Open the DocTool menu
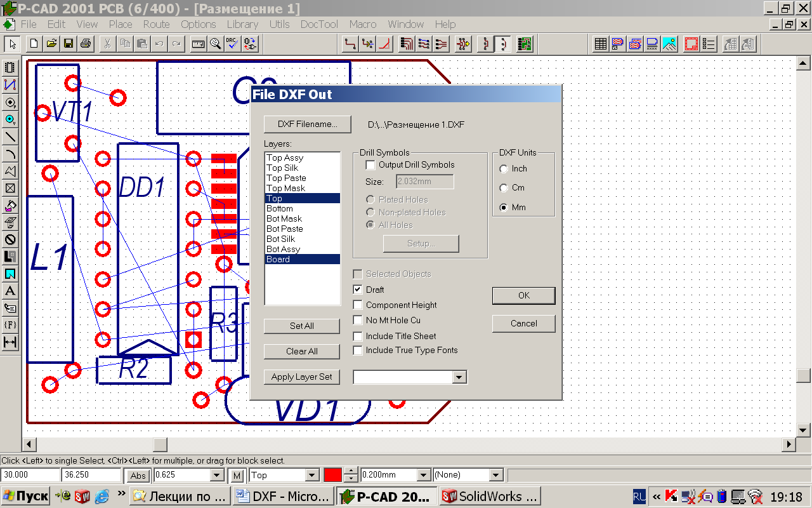The image size is (812, 508). 319,24
